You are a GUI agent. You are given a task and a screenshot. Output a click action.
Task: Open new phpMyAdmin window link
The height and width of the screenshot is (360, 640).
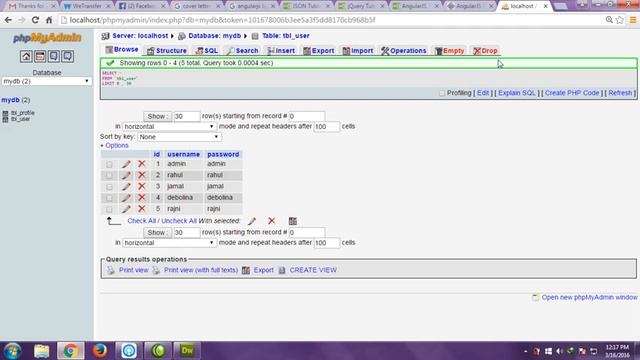pyautogui.click(x=589, y=298)
